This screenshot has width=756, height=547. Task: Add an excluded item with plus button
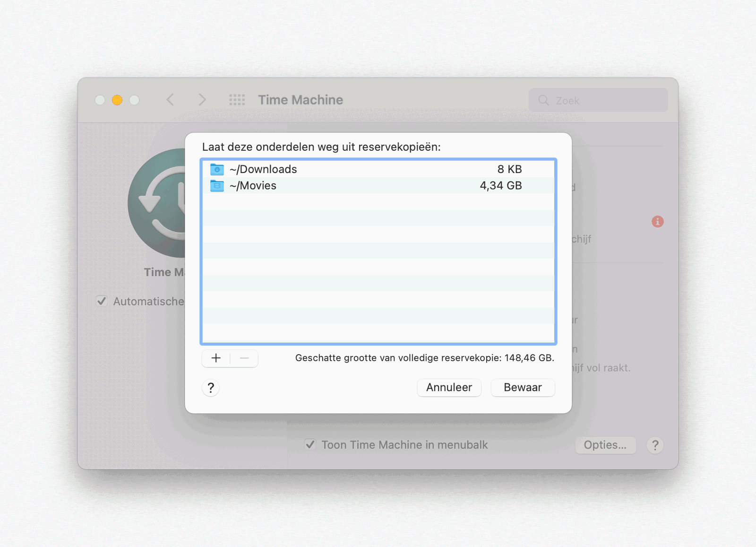click(x=216, y=358)
